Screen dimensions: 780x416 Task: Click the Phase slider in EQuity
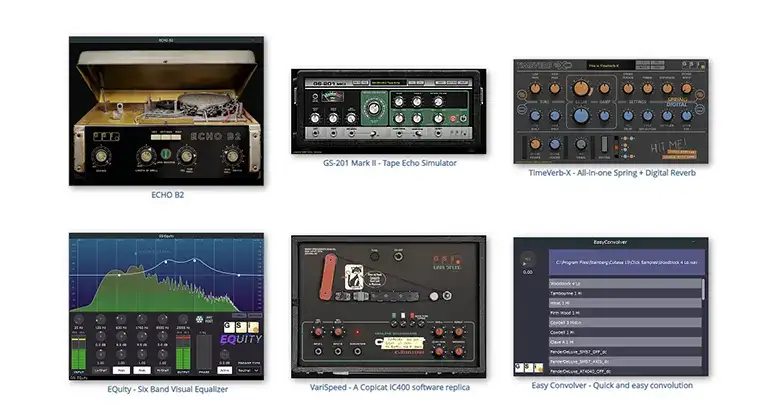tap(204, 351)
